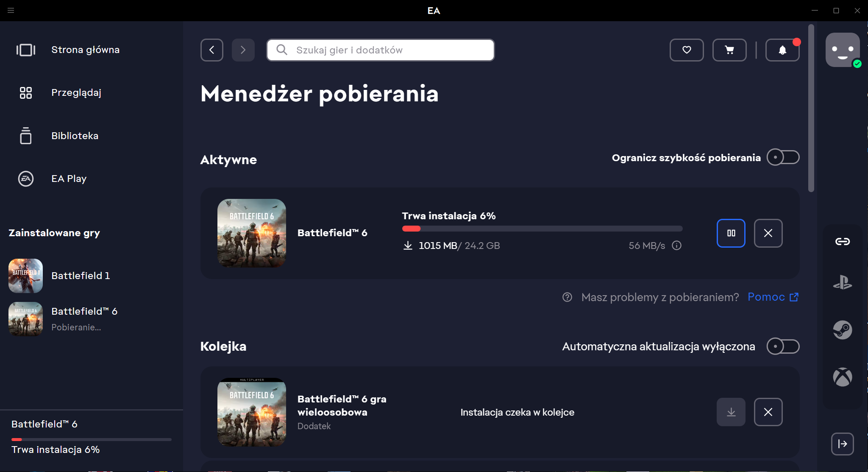Open EA Play section
The image size is (868, 472).
tap(69, 179)
